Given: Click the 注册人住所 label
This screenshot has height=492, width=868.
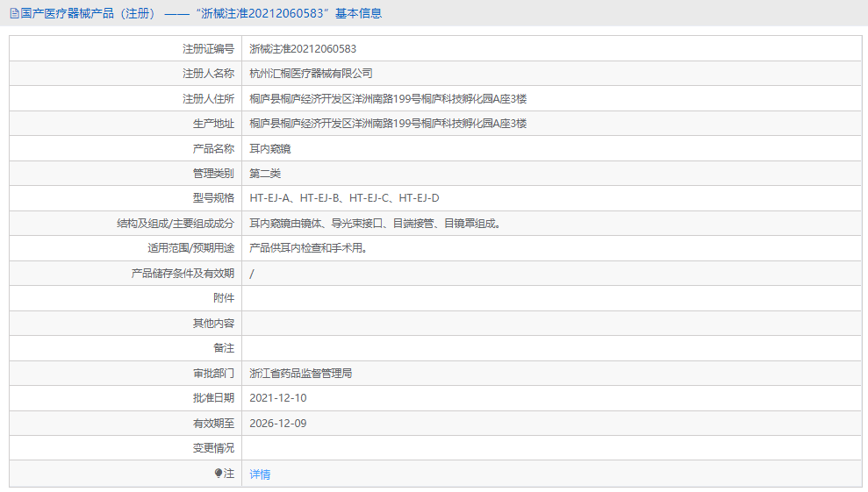Looking at the screenshot, I should [x=208, y=99].
